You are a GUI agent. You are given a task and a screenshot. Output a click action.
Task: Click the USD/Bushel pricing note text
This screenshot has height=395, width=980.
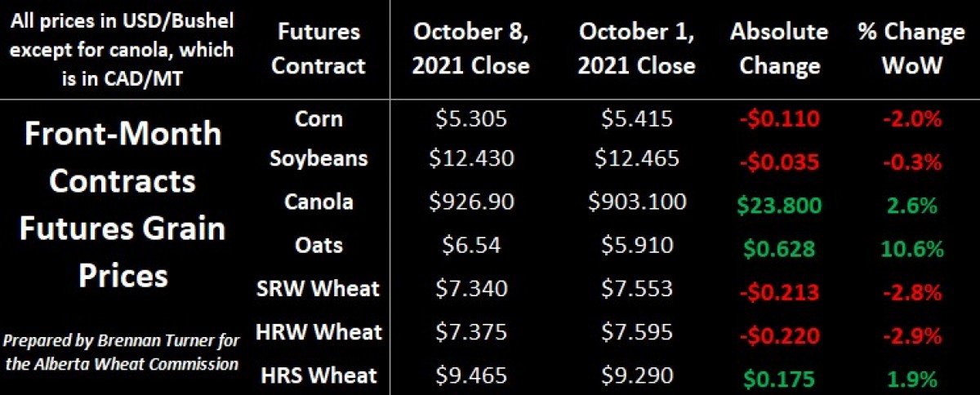coord(122,49)
